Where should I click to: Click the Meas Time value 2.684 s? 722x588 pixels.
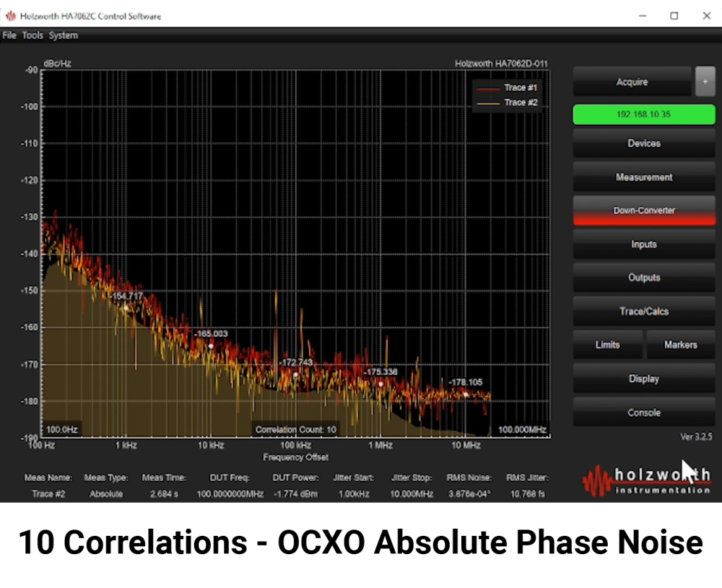(164, 494)
